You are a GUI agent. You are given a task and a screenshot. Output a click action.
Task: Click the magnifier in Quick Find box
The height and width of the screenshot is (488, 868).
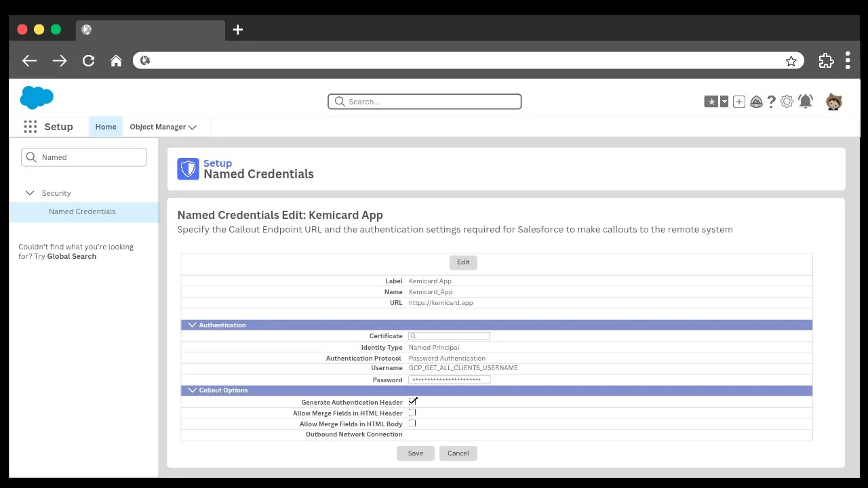[31, 157]
